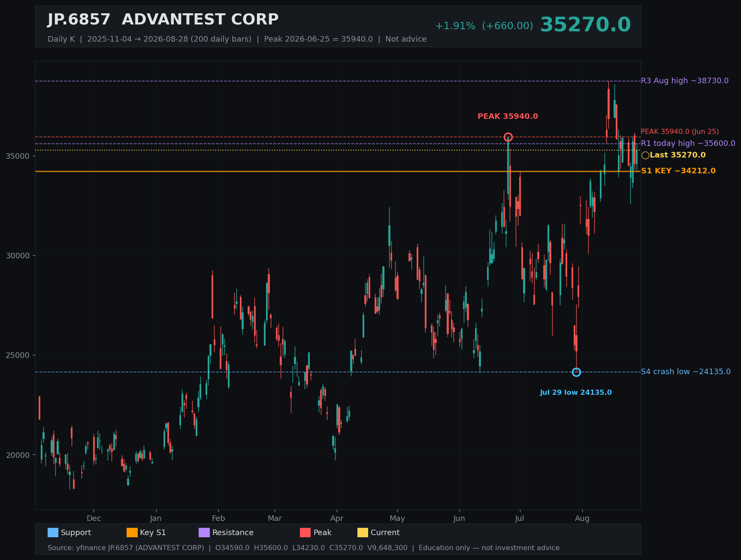Click the Aug label on the time axis
The image size is (741, 560).
(582, 518)
